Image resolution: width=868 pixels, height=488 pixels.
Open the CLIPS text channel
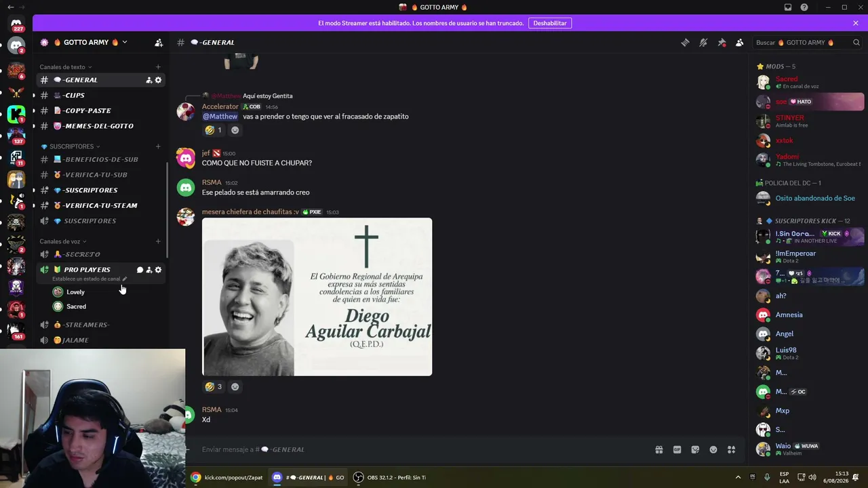coord(102,96)
